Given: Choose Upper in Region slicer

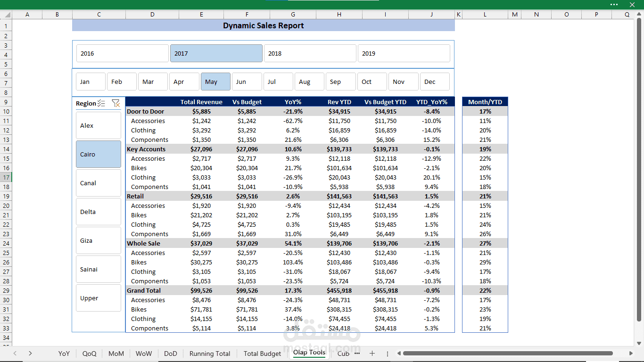Looking at the screenshot, I should [x=99, y=298].
